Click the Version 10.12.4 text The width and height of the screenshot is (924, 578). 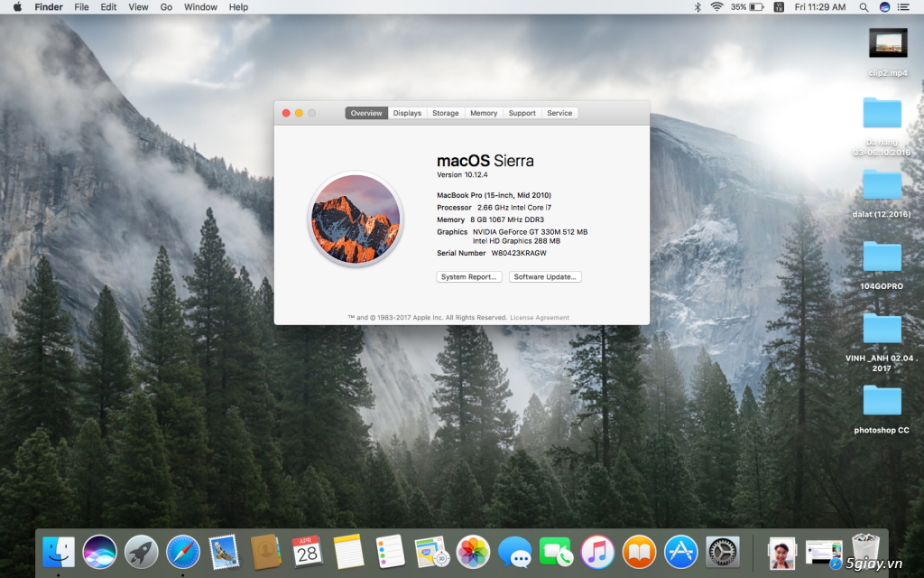(462, 174)
